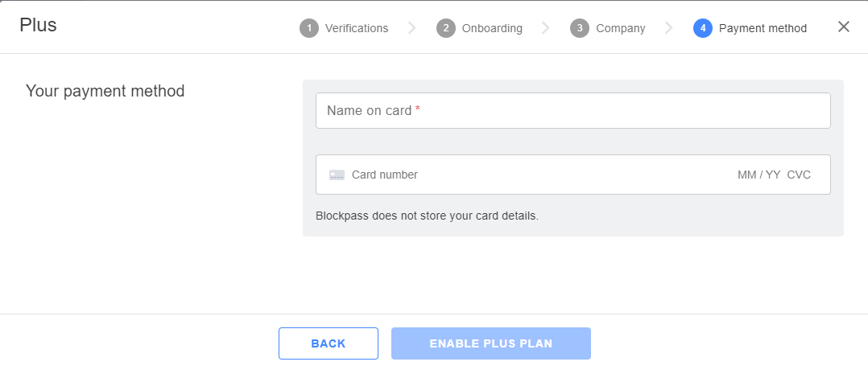Click the Blockpass card details notice

427,216
